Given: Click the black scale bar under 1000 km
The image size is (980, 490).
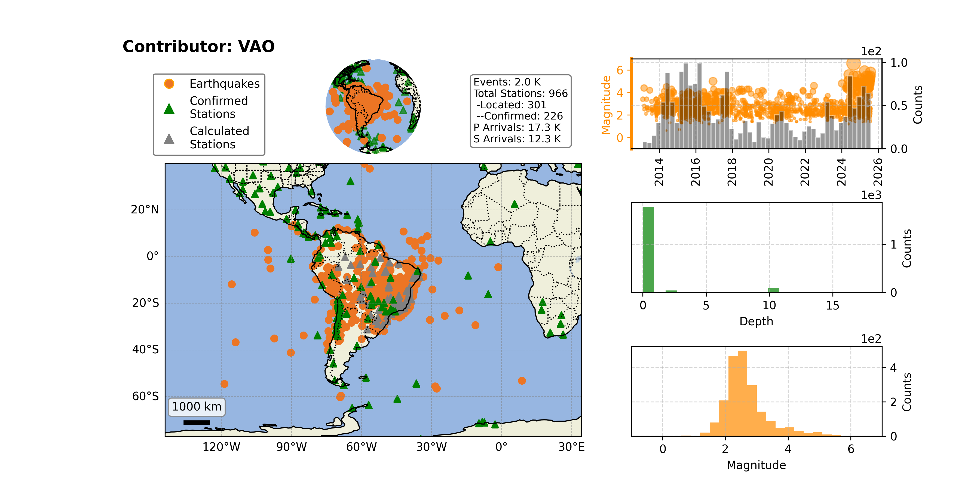Looking at the screenshot, I should click(x=197, y=422).
